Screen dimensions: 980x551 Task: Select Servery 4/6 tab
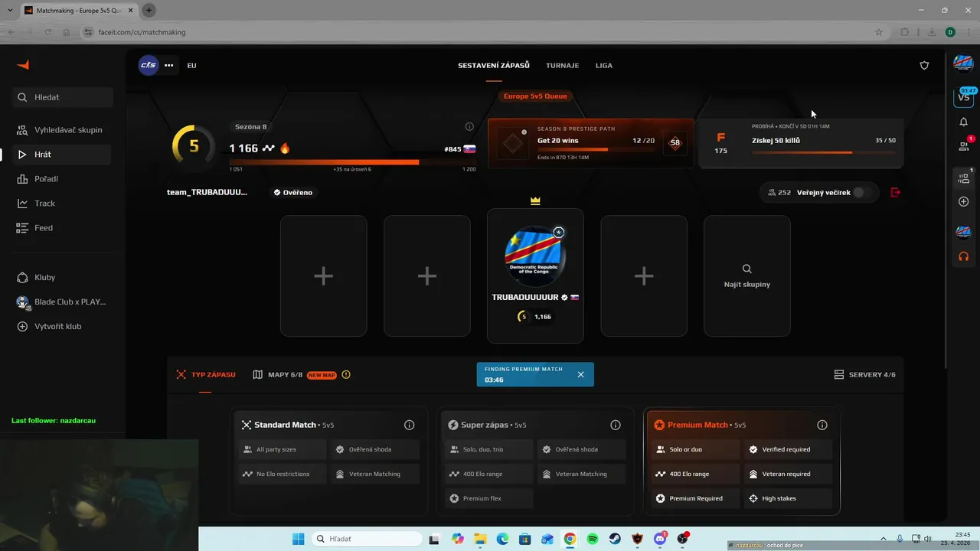tap(865, 375)
